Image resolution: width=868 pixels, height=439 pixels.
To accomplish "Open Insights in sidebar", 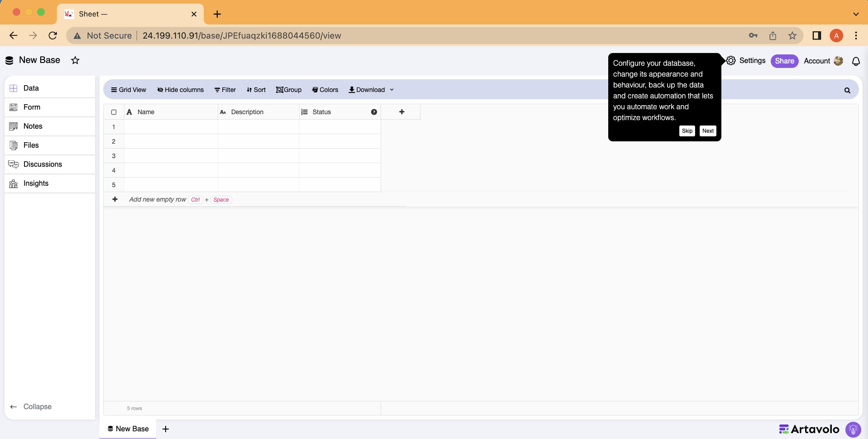I will click(x=50, y=183).
